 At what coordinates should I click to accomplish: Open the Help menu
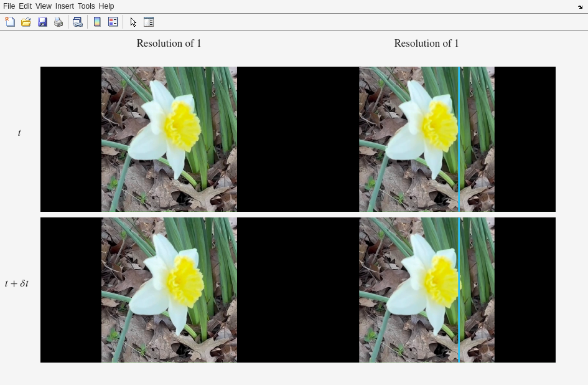(106, 6)
